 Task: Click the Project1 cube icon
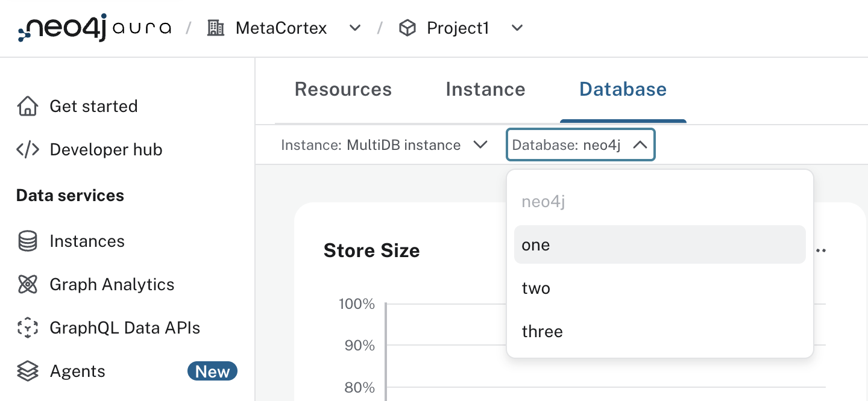408,28
